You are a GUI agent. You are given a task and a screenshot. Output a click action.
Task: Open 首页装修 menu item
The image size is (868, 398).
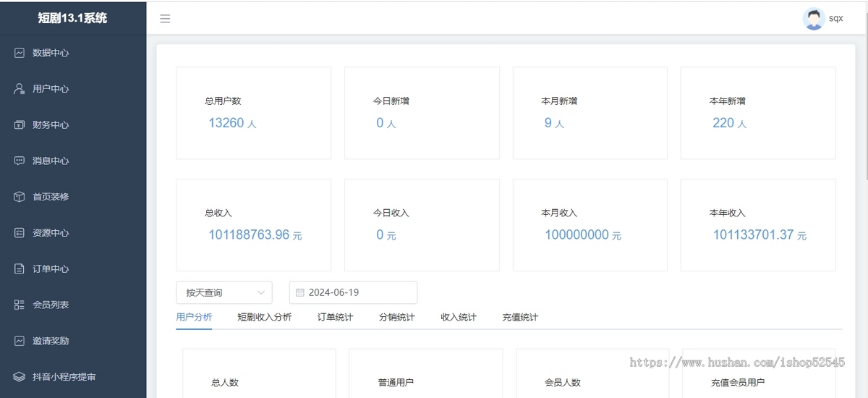(x=73, y=197)
